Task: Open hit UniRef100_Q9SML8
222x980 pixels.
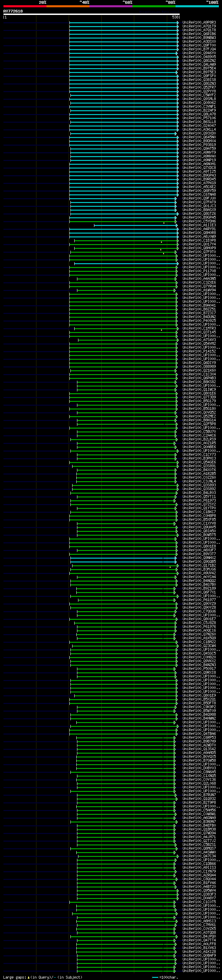Action: point(199,99)
